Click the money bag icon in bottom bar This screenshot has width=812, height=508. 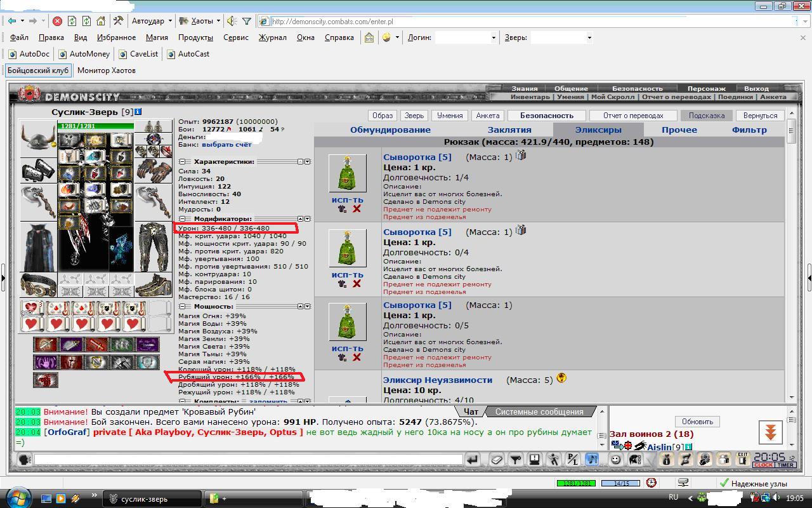tap(666, 459)
